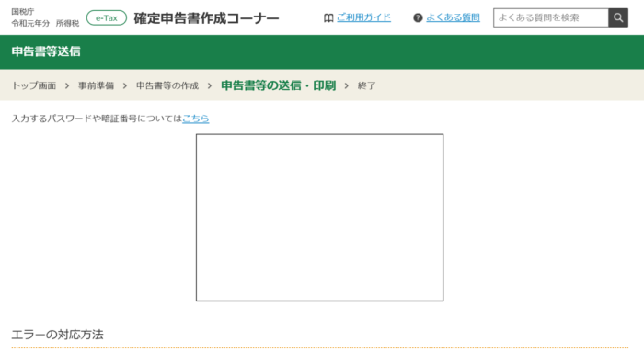Viewport: 644px width, 364px height.
Task: Click the よくある質問 question mark icon
Action: [418, 18]
